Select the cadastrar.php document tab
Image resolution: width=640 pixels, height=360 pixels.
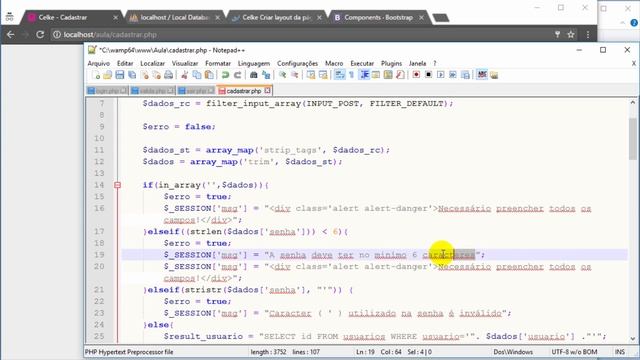tap(244, 91)
